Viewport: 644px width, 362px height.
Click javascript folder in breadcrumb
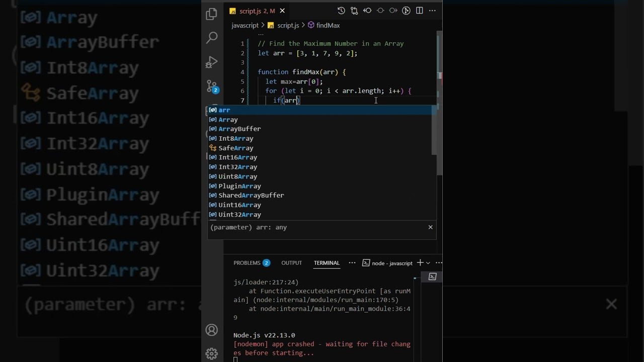[245, 25]
